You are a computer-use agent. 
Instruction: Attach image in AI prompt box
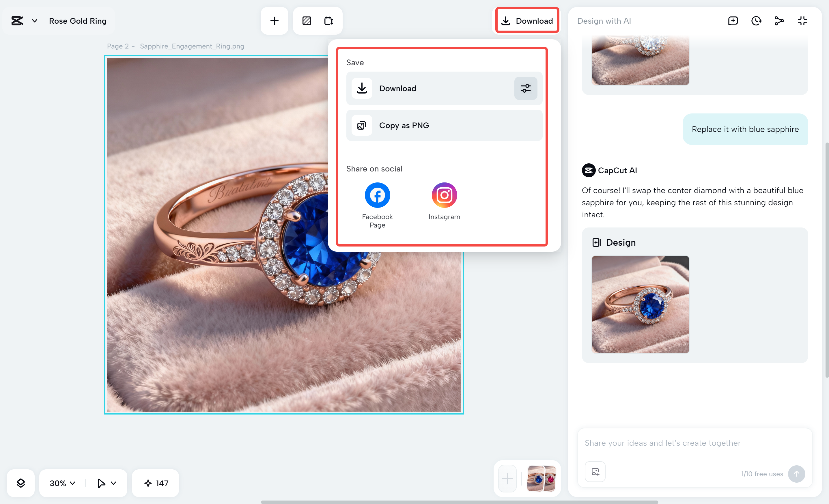(x=595, y=472)
